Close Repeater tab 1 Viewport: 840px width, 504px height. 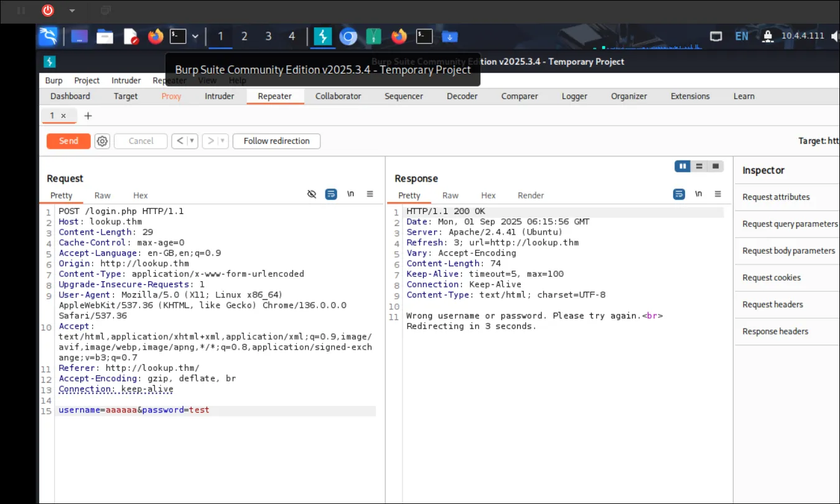63,116
